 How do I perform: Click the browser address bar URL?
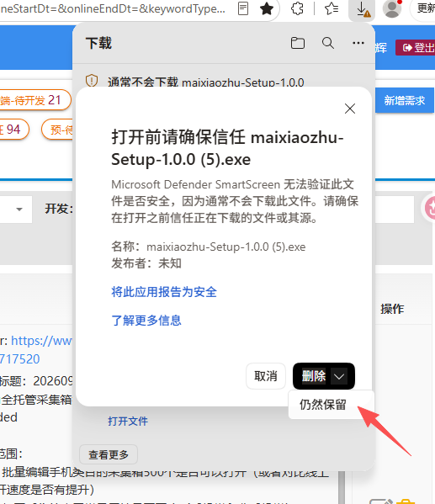click(113, 8)
